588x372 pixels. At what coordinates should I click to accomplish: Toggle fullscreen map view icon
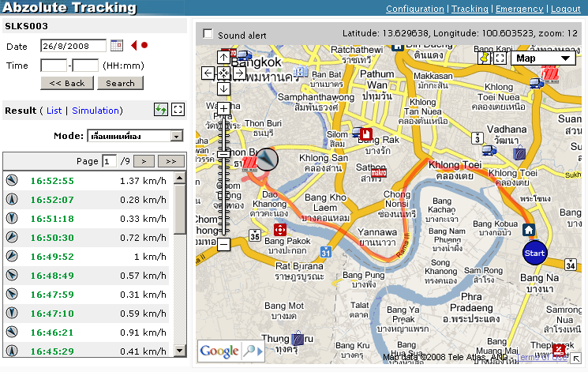point(500,58)
